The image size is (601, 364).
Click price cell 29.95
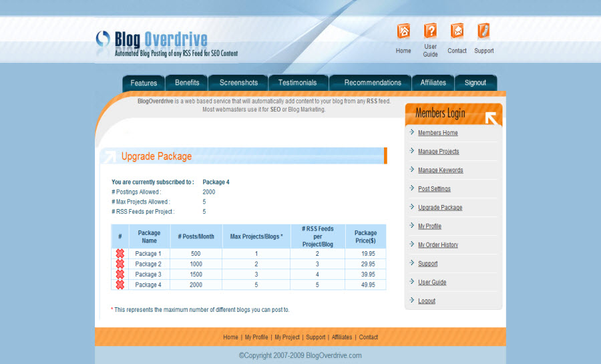click(x=367, y=264)
